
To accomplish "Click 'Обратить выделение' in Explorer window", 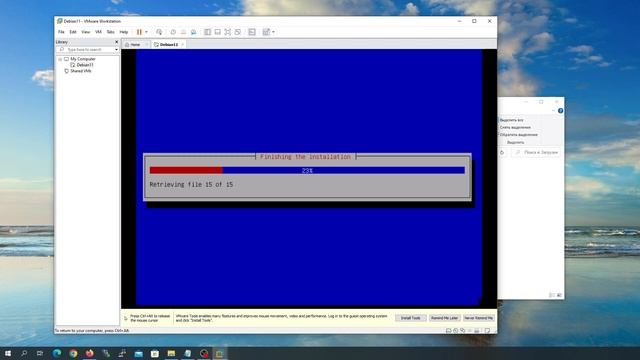I will point(518,135).
